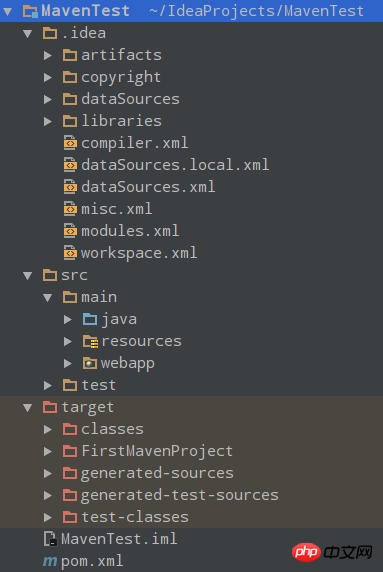Image resolution: width=383 pixels, height=572 pixels.
Task: Click the webapp web folder icon
Action: [x=90, y=363]
